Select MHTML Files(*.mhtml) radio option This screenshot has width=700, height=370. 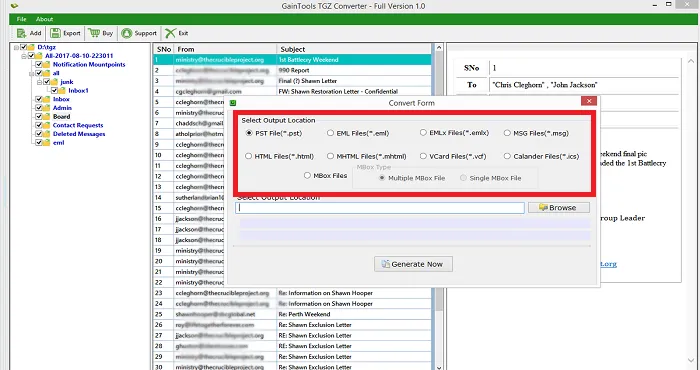pos(330,156)
